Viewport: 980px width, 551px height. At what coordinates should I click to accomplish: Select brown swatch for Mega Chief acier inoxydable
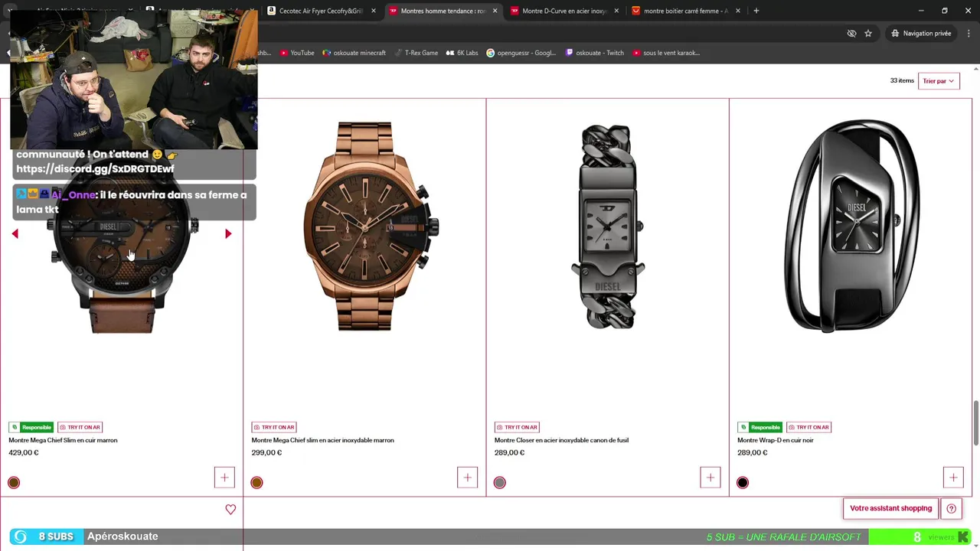click(x=256, y=482)
